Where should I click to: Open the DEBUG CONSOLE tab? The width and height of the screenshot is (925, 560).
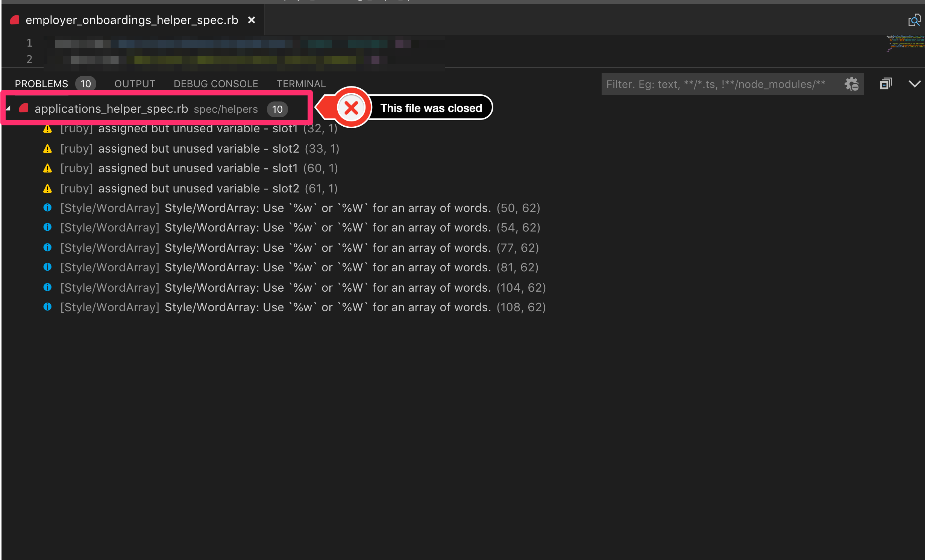tap(216, 83)
